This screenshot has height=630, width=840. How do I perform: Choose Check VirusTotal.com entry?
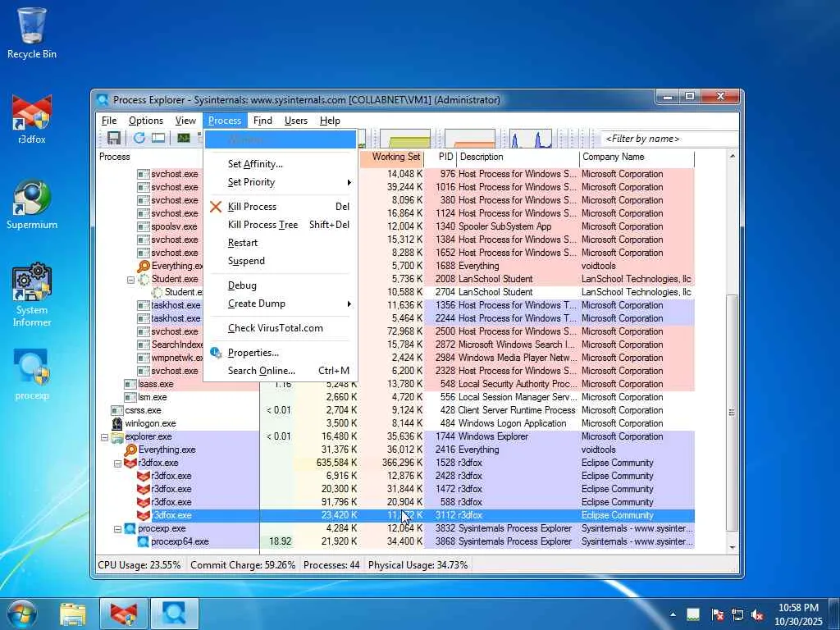tap(281, 328)
